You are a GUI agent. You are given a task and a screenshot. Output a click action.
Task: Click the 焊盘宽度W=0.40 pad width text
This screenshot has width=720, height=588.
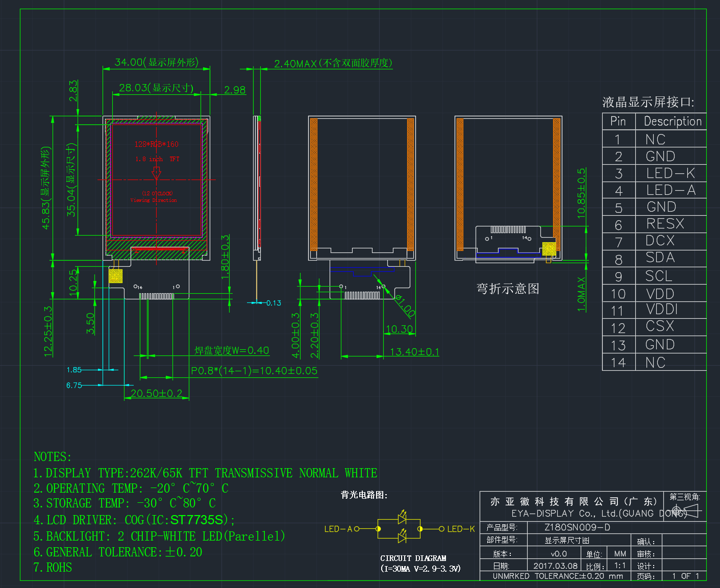[232, 350]
